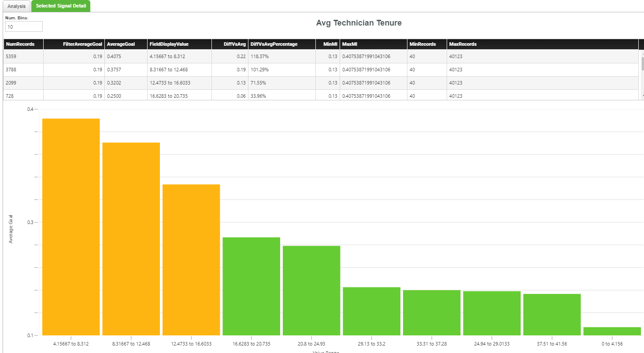Sort by NumRecords column header
This screenshot has width=644, height=353.
(x=23, y=44)
